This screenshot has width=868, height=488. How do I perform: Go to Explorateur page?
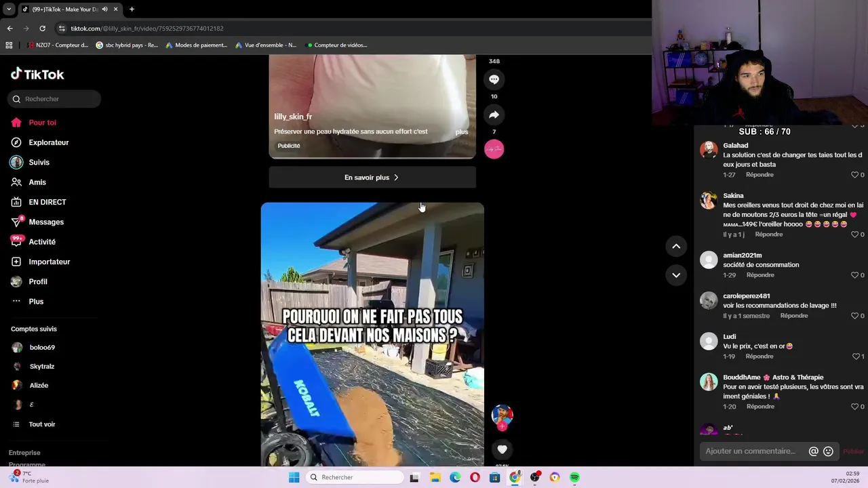click(48, 142)
